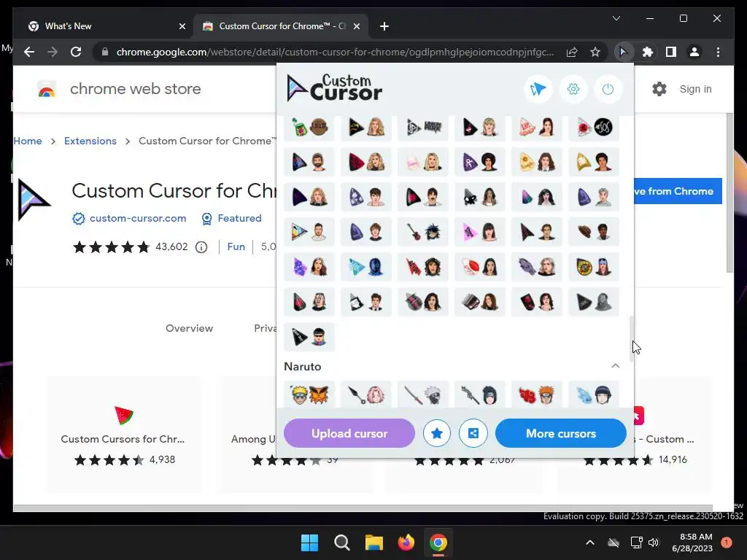Select the Linkin Park logo cursor
747x560 pixels.
coord(423,127)
